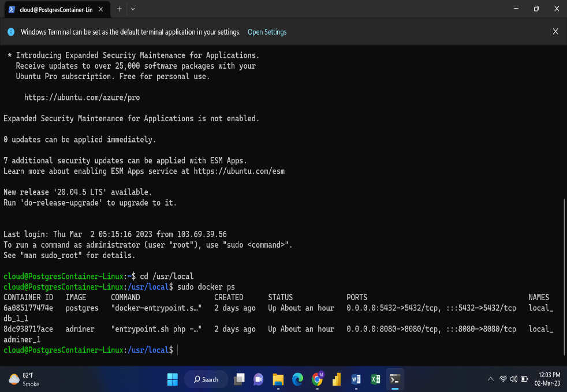
Task: Click 'Up About an hour' in the adminer row
Action: click(301, 329)
